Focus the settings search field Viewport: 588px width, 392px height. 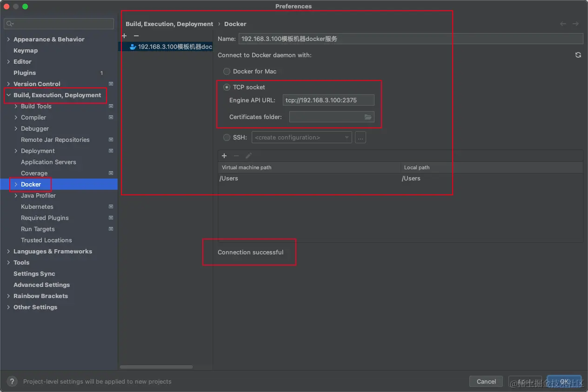click(x=59, y=24)
